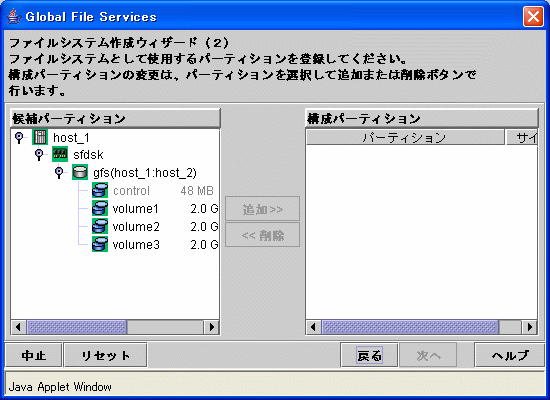Image resolution: width=550 pixels, height=400 pixels.
Task: Click the volume3 disk icon
Action: 100,244
